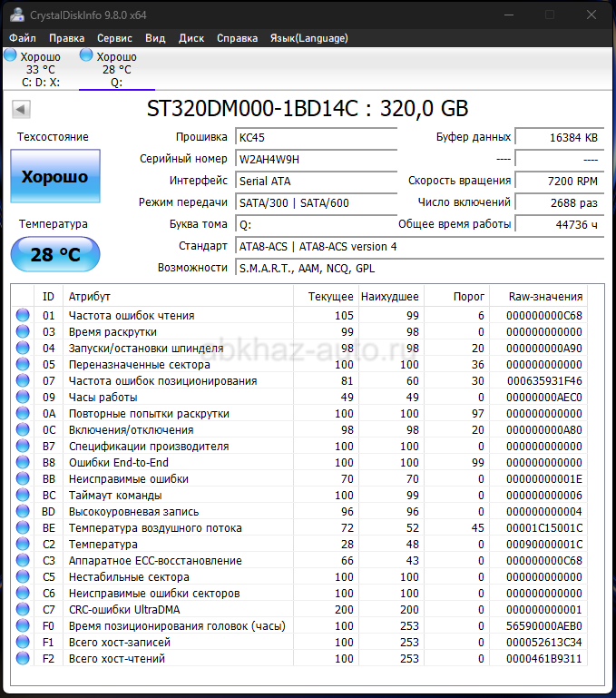Viewport: 616px width, 698px height.
Task: Switch to the Q: disk tab
Action: point(116,70)
